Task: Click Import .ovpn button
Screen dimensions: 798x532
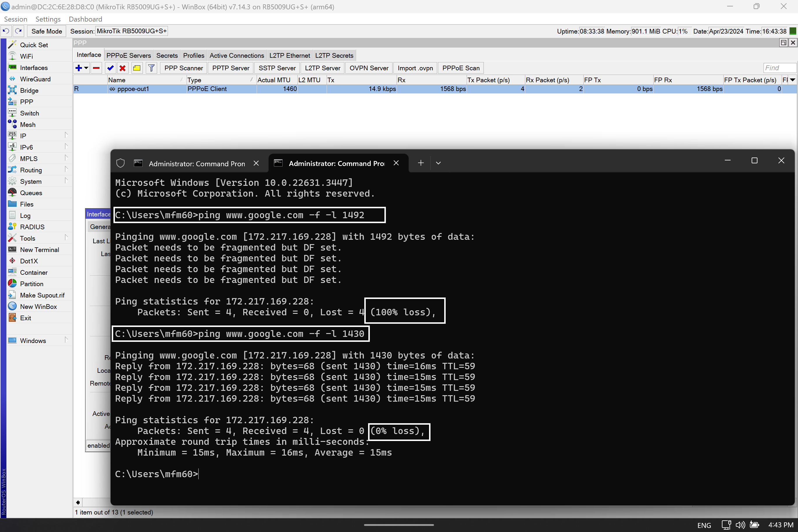Action: click(x=415, y=68)
